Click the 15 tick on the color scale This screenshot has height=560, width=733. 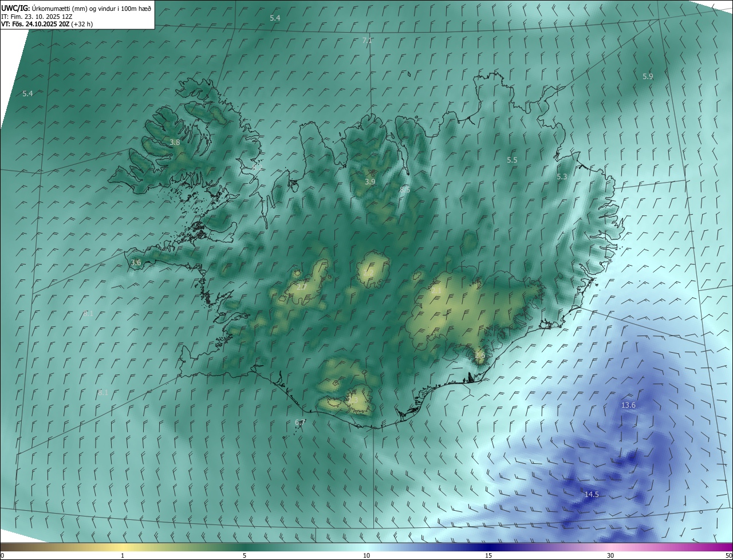488,556
